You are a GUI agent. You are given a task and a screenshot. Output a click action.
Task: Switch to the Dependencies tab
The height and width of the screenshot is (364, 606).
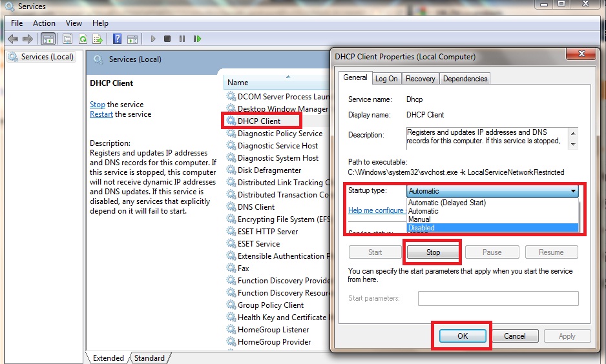465,79
